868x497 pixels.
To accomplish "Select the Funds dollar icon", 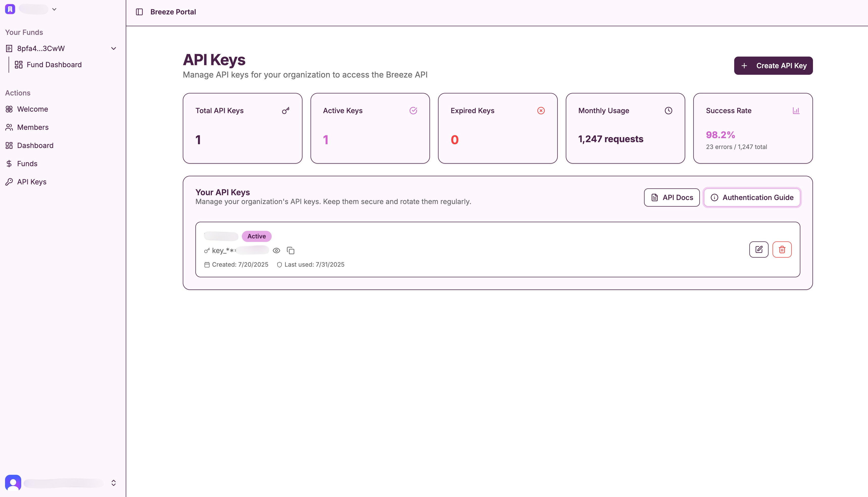I will tap(9, 163).
